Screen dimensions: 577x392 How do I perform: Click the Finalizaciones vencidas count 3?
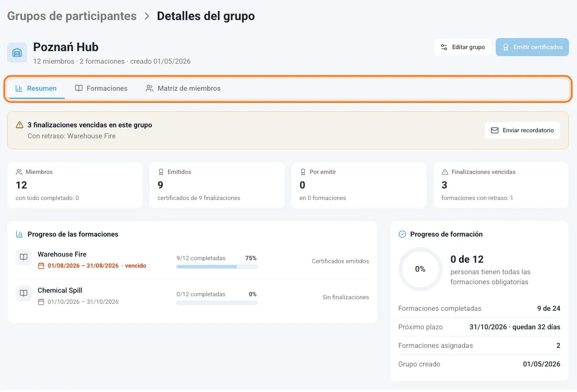click(444, 185)
